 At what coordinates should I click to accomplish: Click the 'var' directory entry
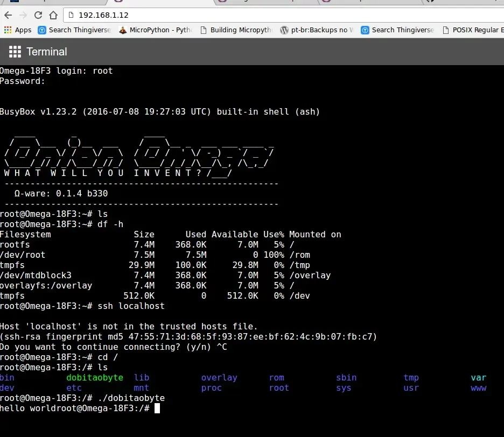coord(479,378)
